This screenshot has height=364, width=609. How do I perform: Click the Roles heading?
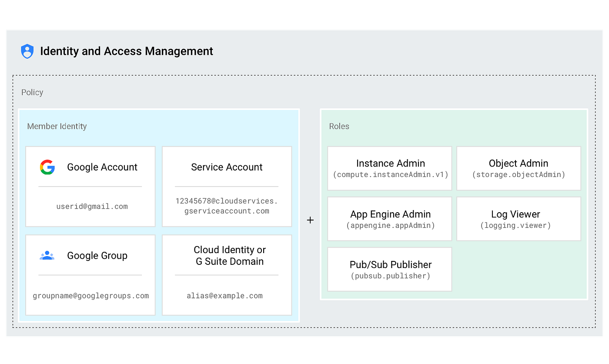point(339,126)
